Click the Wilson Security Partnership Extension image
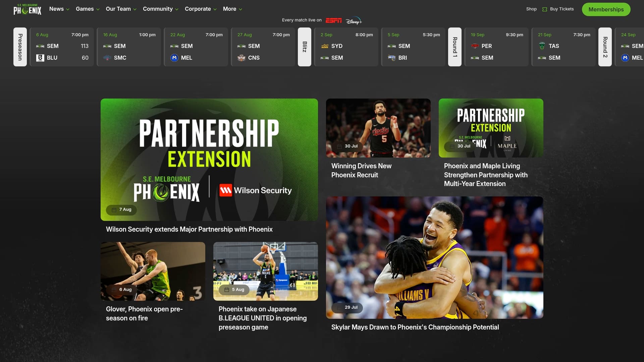644x362 pixels. (x=209, y=160)
